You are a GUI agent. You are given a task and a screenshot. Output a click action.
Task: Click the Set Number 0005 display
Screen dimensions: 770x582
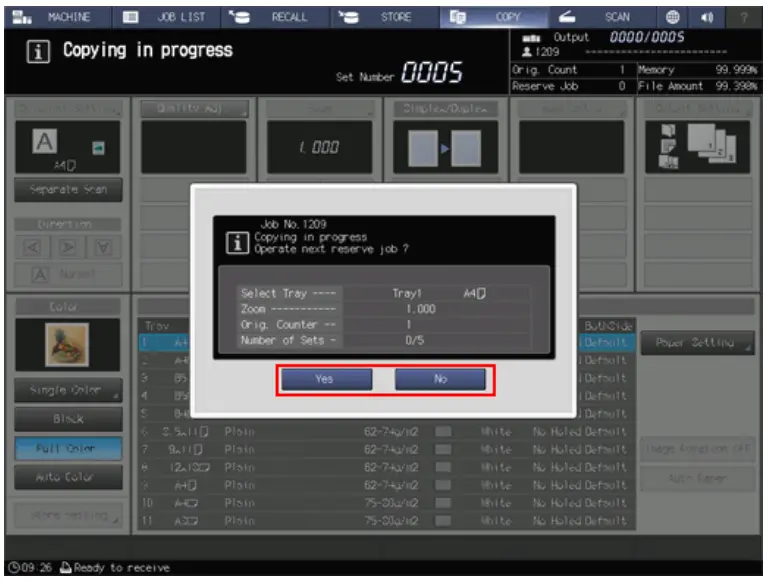click(432, 73)
